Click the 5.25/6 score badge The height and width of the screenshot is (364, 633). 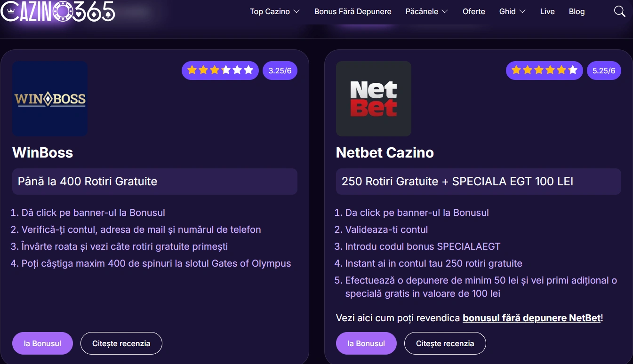coord(604,71)
